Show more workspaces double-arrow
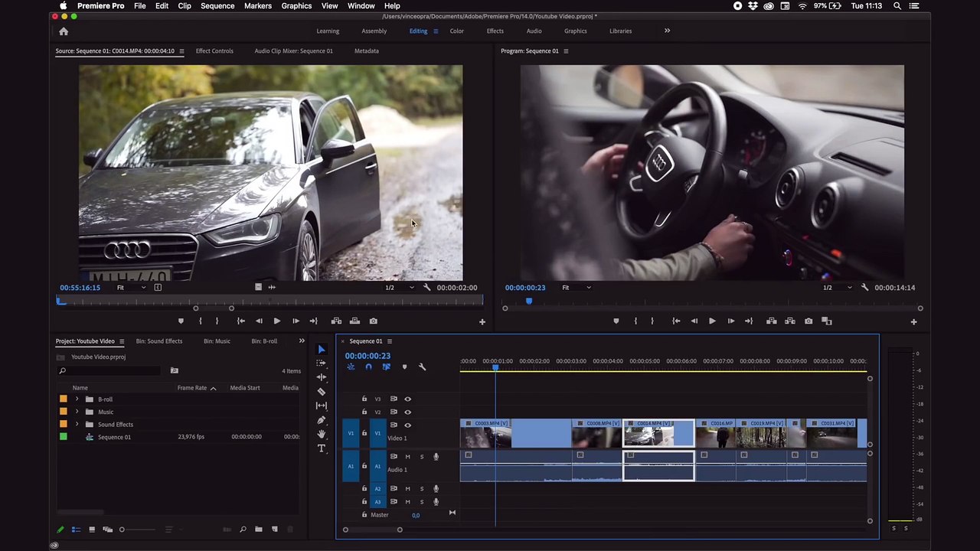Viewport: 980px width, 551px height. coord(667,31)
